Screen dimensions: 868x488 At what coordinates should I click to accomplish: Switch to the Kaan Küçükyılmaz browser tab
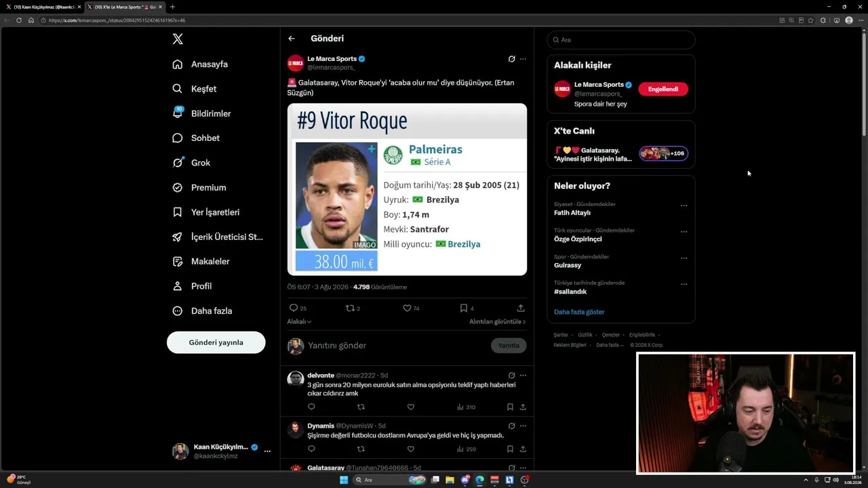(43, 7)
